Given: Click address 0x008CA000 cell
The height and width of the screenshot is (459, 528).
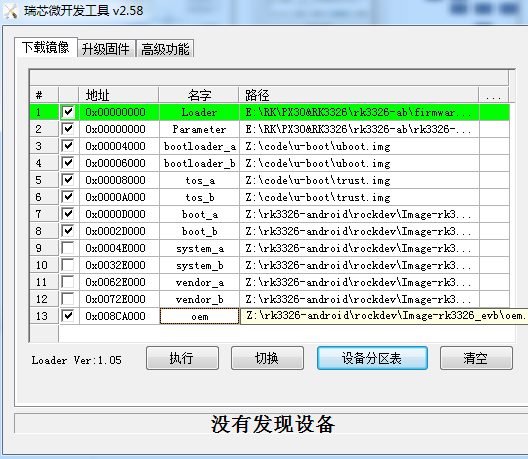Looking at the screenshot, I should tap(119, 316).
